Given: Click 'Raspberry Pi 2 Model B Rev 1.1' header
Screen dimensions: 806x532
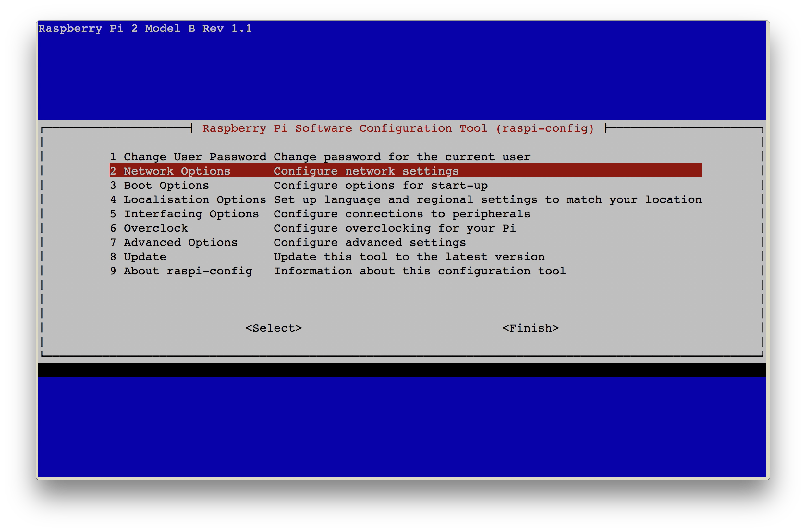Looking at the screenshot, I should 145,29.
